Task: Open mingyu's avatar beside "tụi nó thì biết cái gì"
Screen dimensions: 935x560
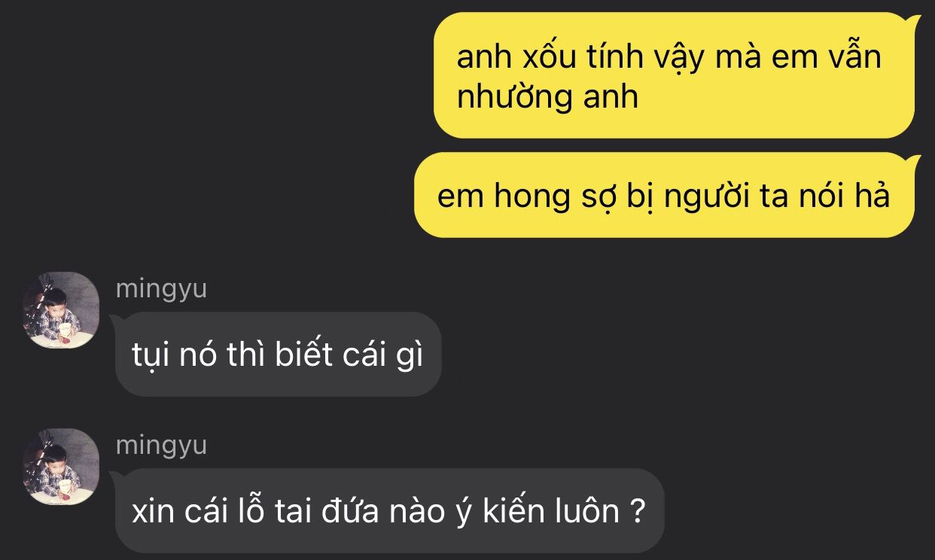Action: click(x=61, y=310)
